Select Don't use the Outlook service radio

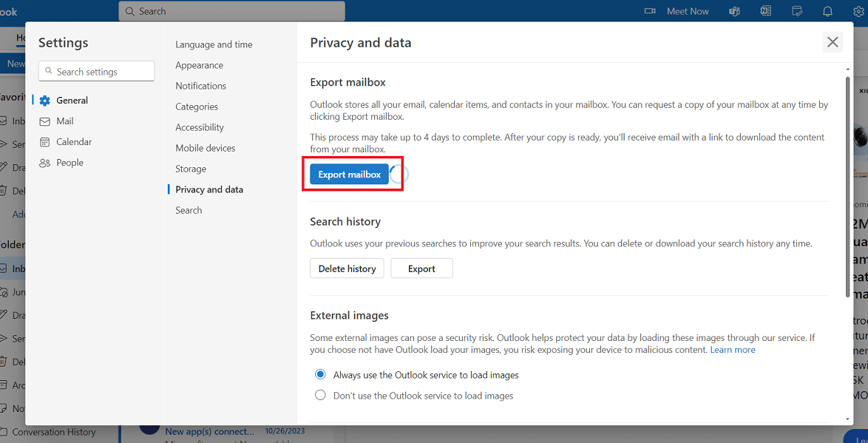320,396
